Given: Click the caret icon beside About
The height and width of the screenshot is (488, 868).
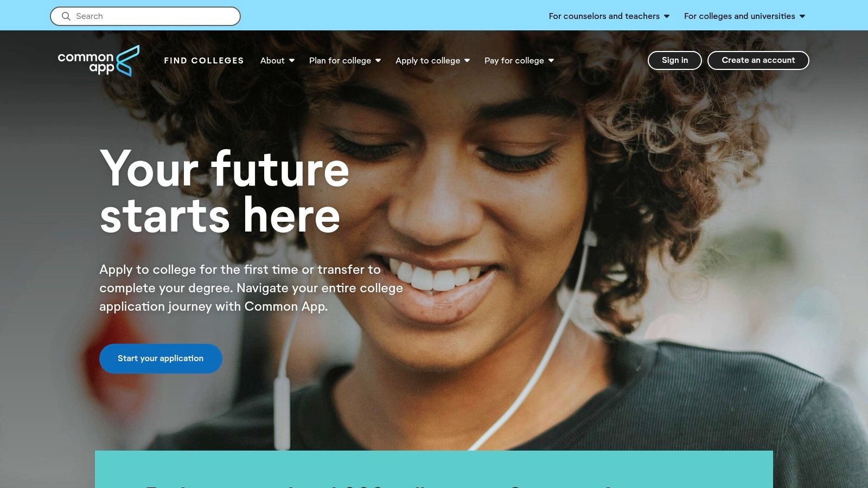Looking at the screenshot, I should [292, 61].
